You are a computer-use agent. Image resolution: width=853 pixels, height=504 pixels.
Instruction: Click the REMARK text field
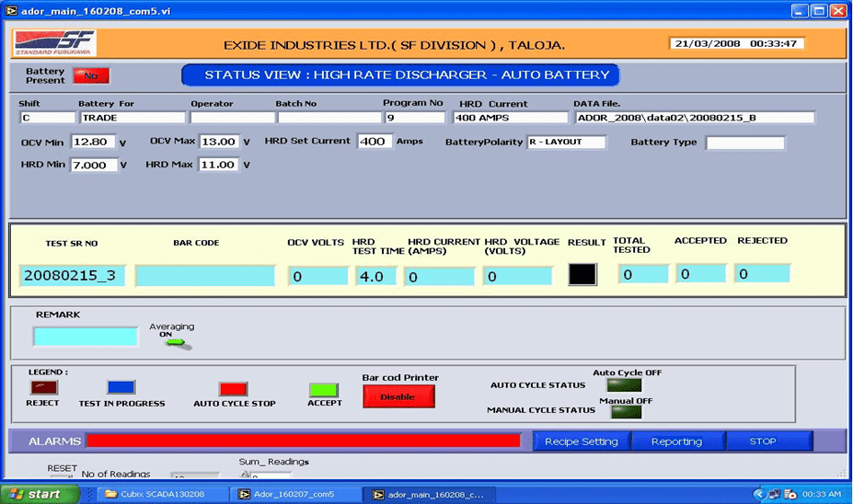point(86,337)
